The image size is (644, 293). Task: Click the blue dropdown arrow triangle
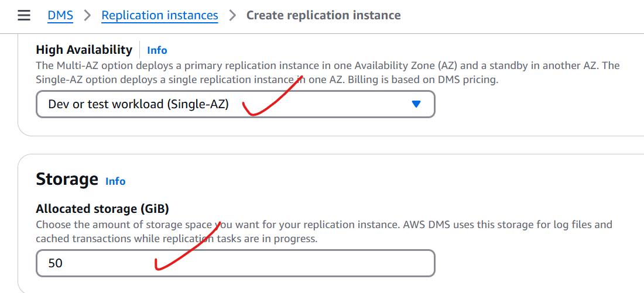tap(416, 104)
